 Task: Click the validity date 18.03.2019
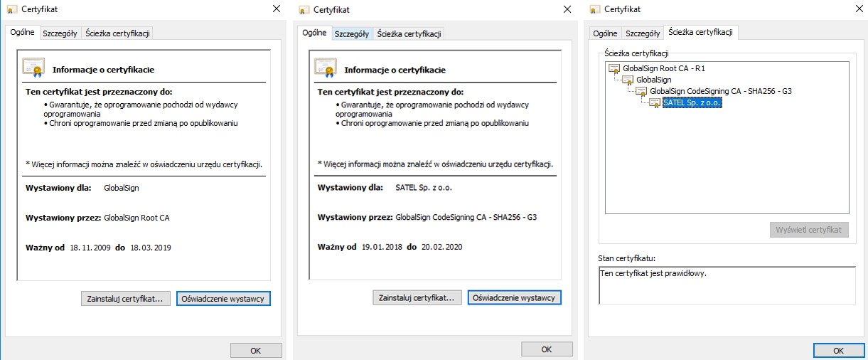click(x=150, y=248)
